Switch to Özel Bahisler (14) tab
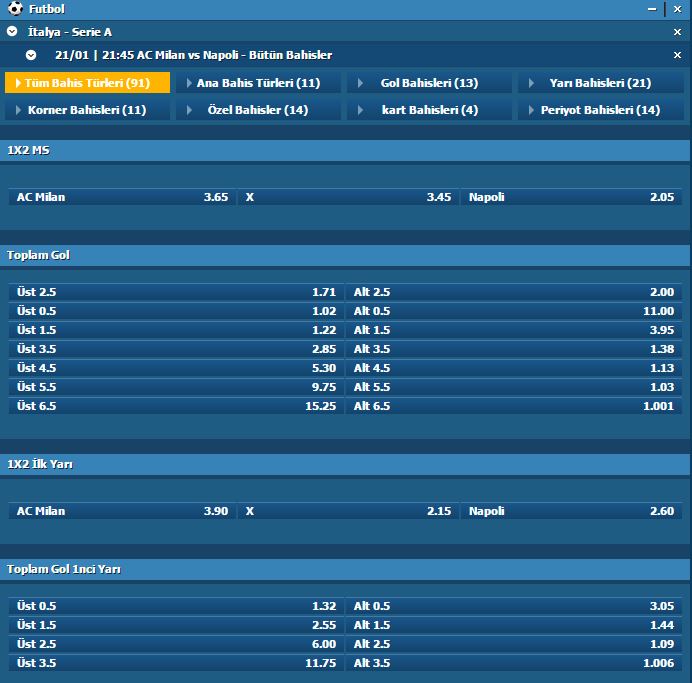 pyautogui.click(x=258, y=110)
